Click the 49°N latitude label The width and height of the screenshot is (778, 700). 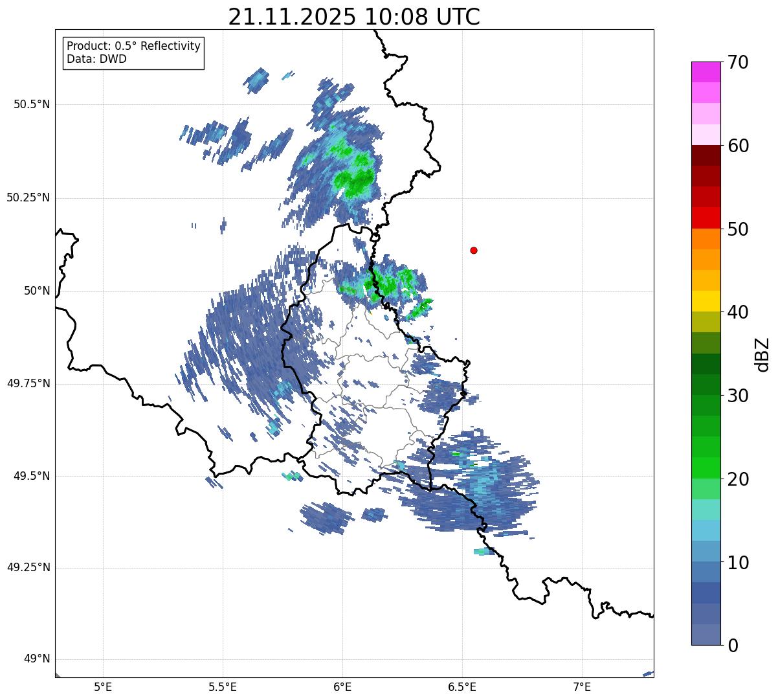click(x=37, y=659)
